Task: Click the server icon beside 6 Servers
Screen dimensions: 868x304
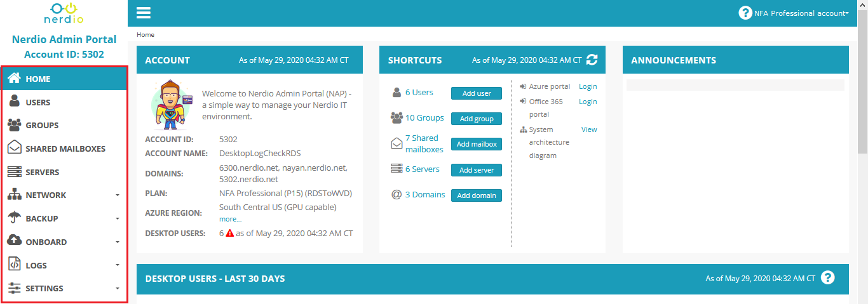Action: point(397,169)
